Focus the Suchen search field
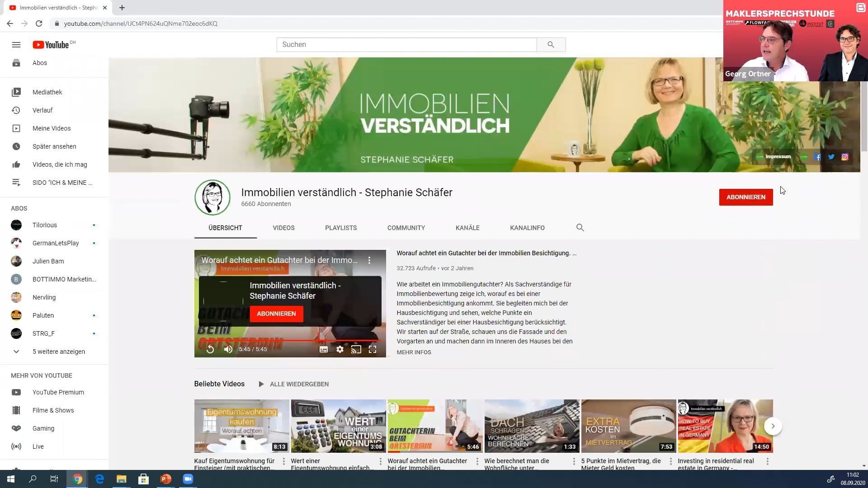 tap(406, 45)
